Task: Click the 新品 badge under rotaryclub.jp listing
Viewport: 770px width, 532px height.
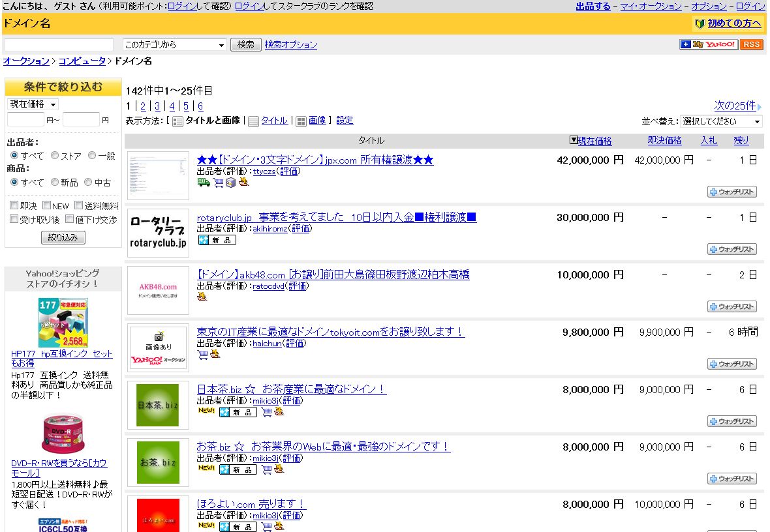Action: click(x=217, y=240)
